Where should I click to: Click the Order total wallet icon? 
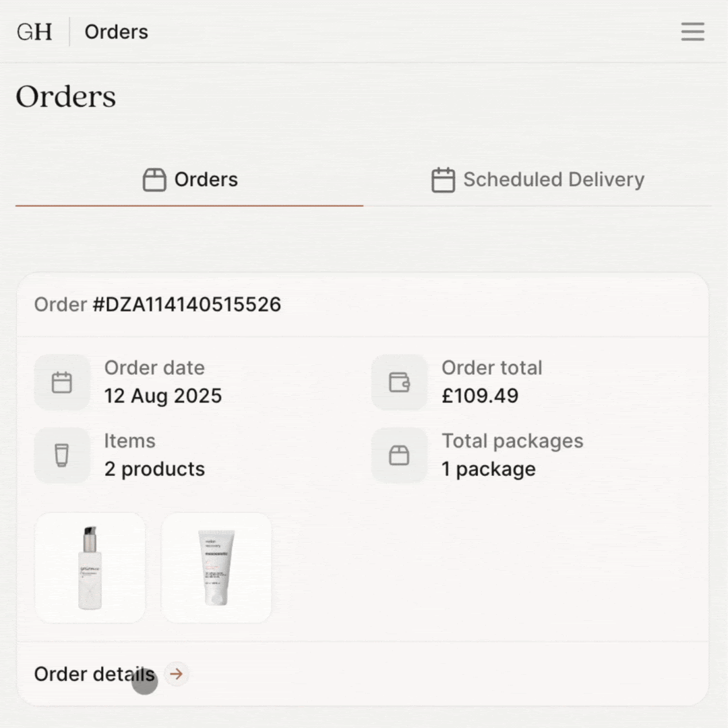[x=399, y=382]
